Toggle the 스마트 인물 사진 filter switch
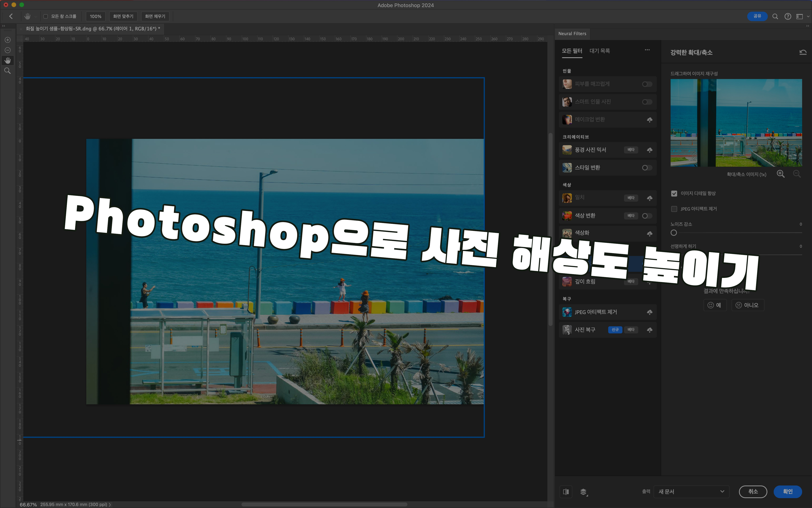 (x=647, y=102)
